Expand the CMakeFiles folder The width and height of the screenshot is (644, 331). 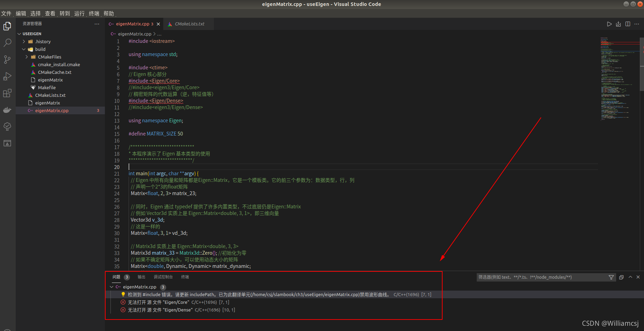(x=26, y=57)
